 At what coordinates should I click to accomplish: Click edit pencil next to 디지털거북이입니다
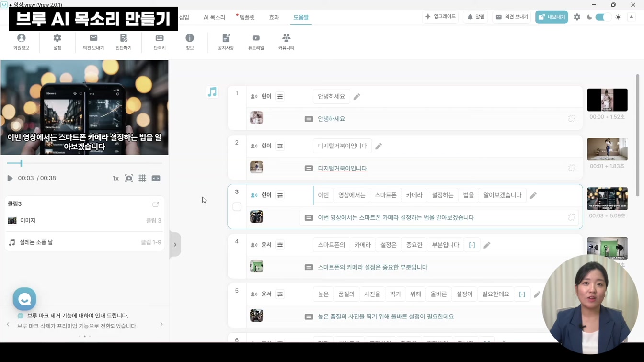(379, 146)
